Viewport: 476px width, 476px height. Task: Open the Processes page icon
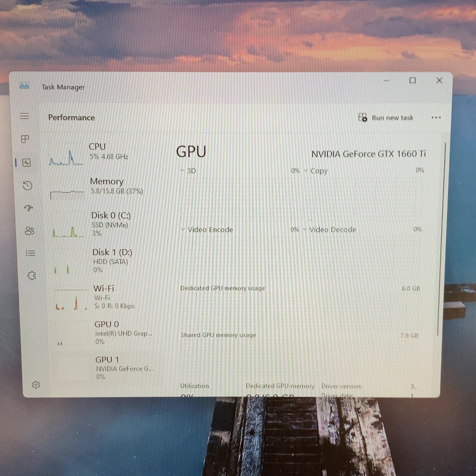[x=25, y=139]
